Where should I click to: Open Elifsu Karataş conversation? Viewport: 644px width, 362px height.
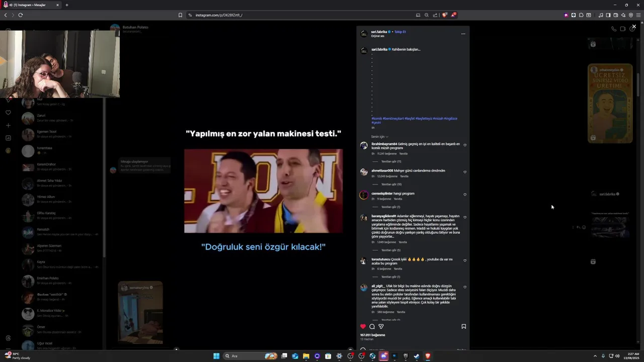point(61,215)
